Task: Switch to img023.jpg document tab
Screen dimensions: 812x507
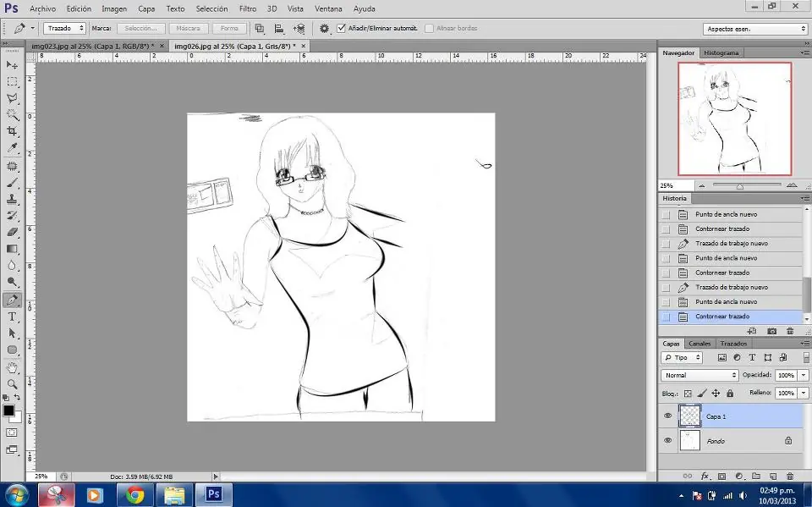Action: [93, 47]
